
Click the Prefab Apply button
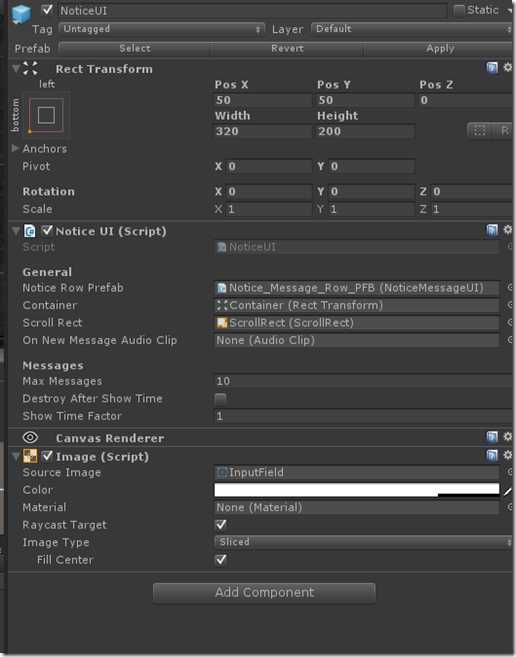click(x=439, y=49)
